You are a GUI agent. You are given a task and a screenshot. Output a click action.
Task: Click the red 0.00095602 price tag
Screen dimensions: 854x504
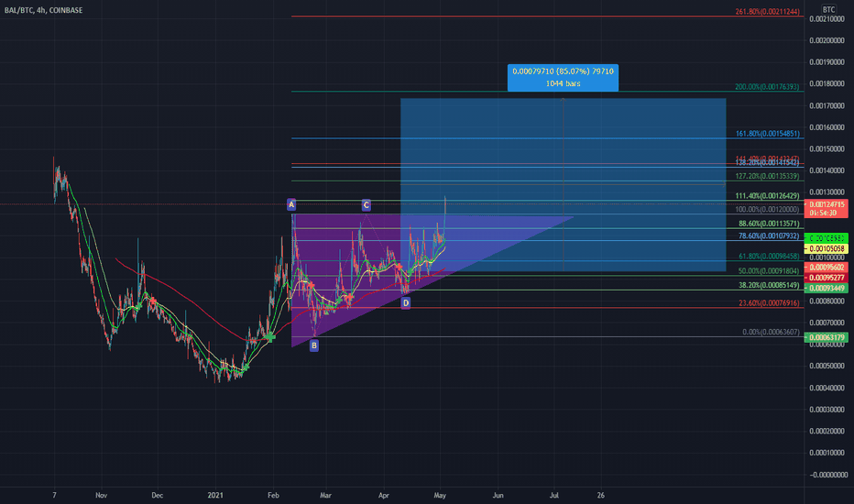click(826, 268)
